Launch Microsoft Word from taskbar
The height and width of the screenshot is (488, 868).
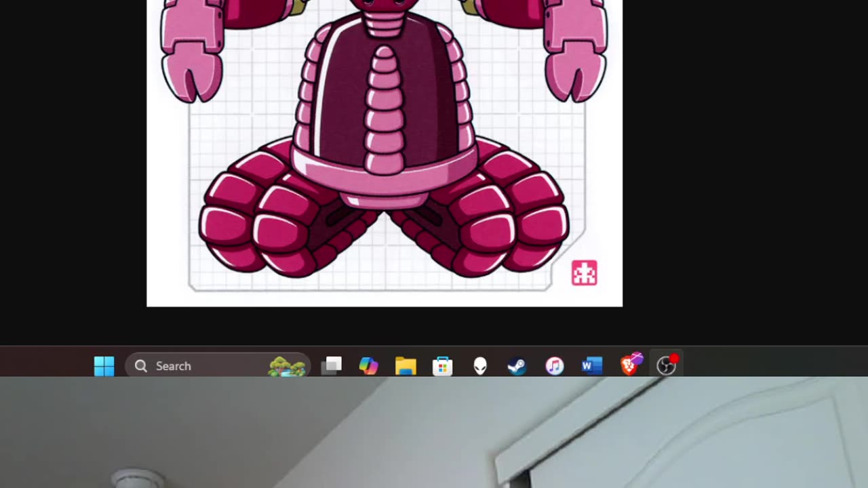591,366
